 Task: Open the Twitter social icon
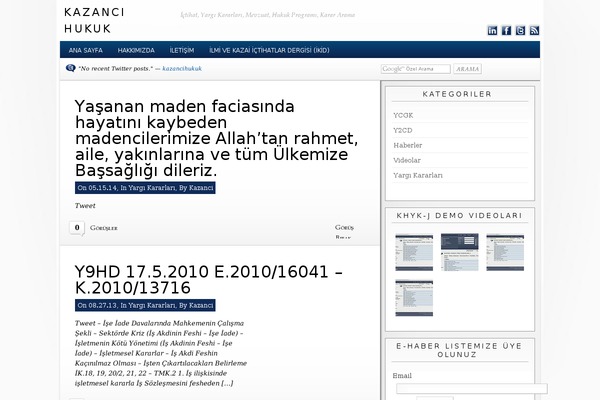tap(520, 31)
